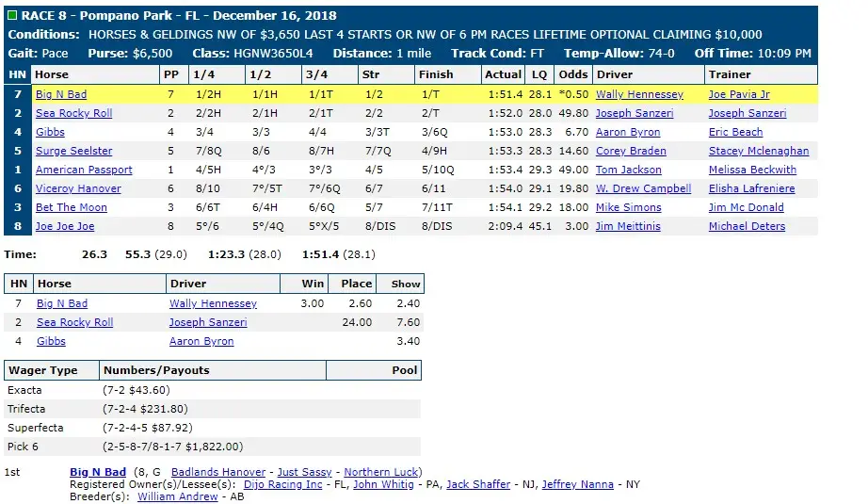This screenshot has height=504, width=868.
Task: Open the Viceroy Hanover horse link
Action: tap(78, 188)
